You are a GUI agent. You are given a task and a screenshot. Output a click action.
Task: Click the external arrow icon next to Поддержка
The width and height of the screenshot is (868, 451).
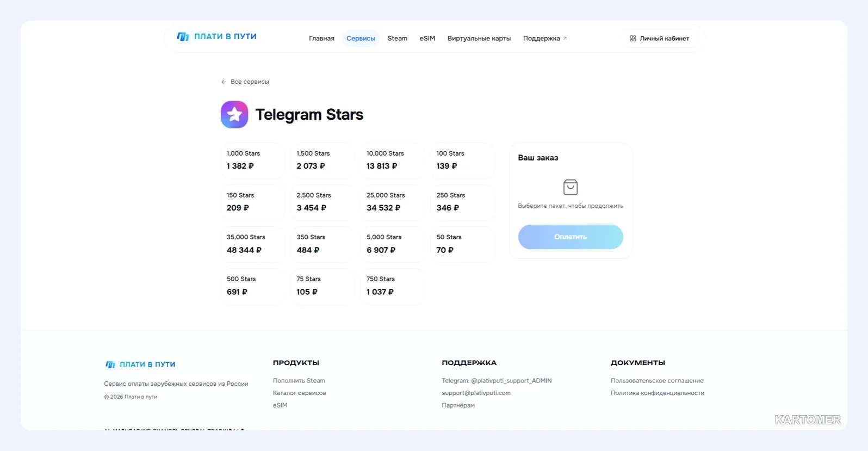pyautogui.click(x=565, y=39)
